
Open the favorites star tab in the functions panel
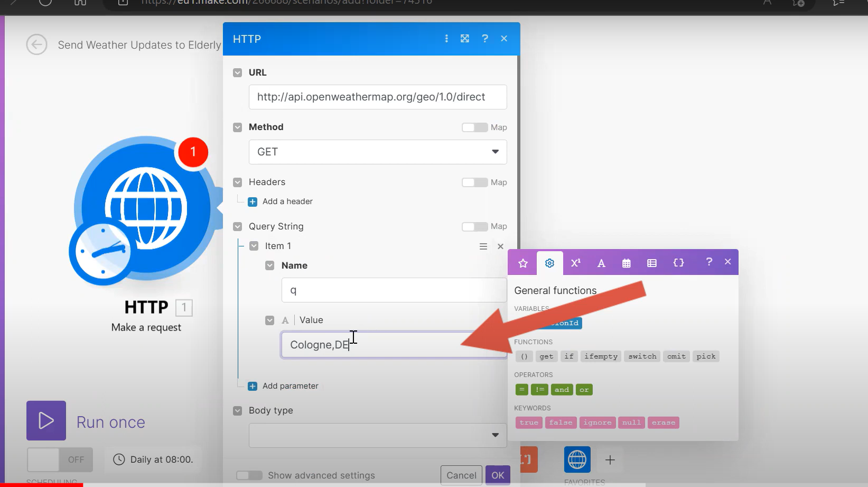523,263
